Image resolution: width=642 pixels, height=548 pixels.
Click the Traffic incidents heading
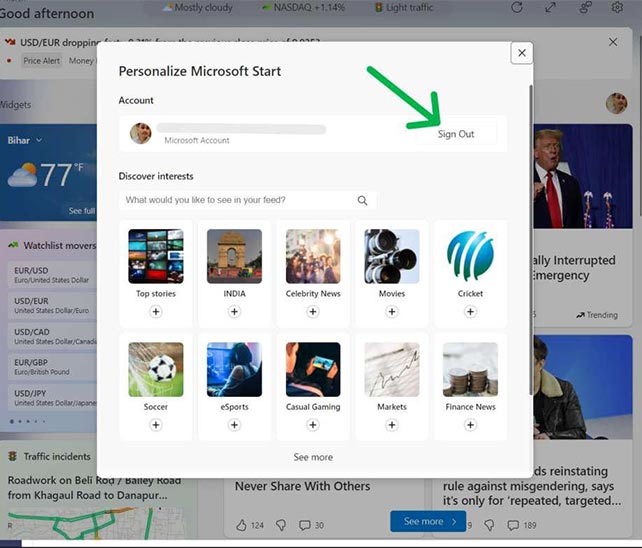point(57,456)
